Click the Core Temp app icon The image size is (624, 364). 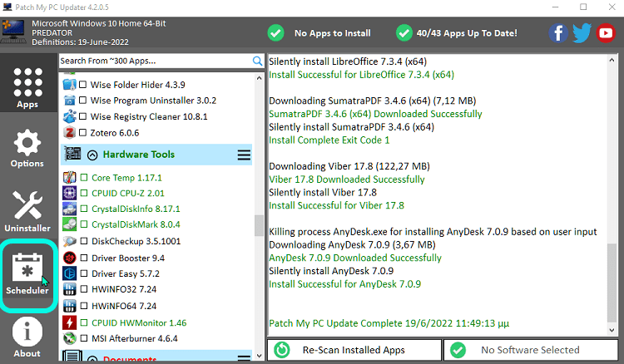pos(69,178)
